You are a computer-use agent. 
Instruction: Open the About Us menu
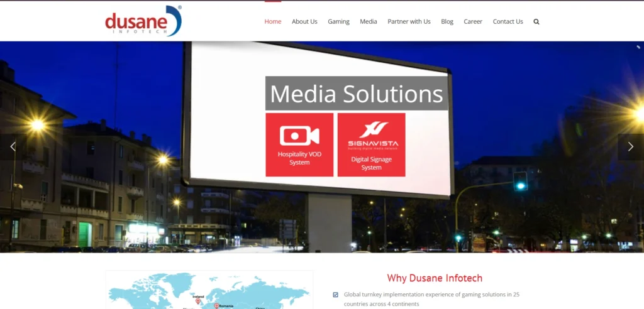pyautogui.click(x=304, y=22)
